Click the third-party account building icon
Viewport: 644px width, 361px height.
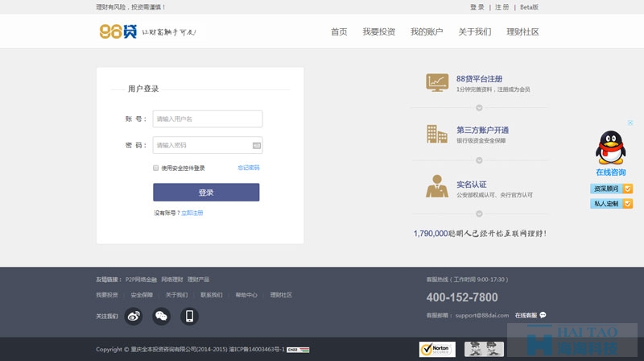click(x=437, y=134)
